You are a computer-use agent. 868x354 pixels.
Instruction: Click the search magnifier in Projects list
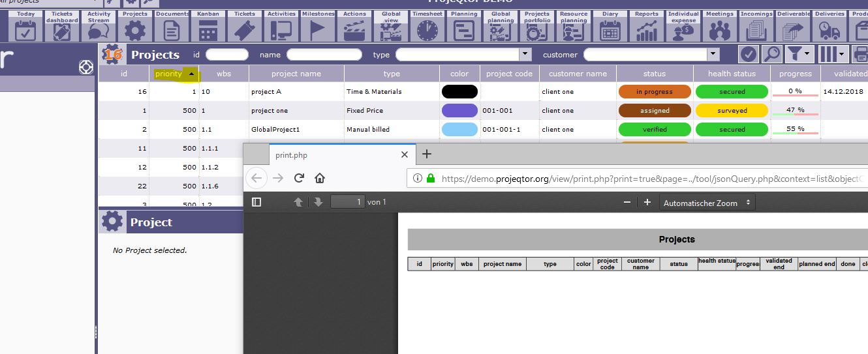click(772, 54)
